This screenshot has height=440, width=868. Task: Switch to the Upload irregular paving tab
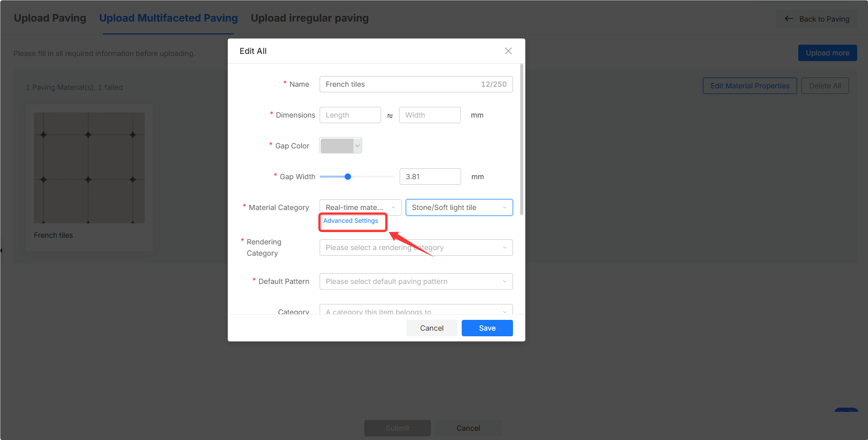(310, 18)
